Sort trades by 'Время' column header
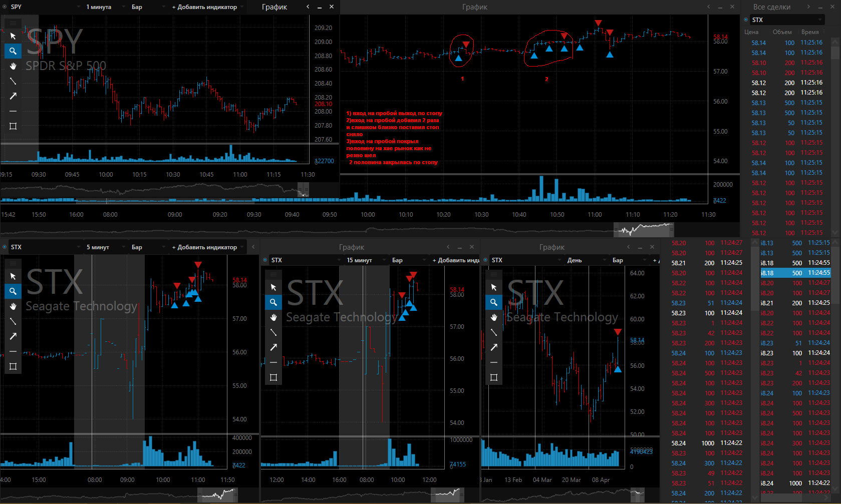Screen dimensions: 841x504 (810, 32)
